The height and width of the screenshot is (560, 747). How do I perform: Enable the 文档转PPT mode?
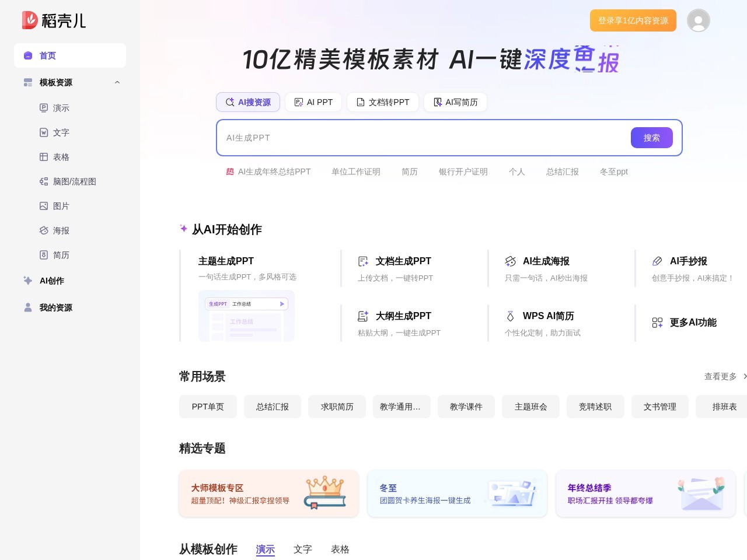click(x=383, y=102)
